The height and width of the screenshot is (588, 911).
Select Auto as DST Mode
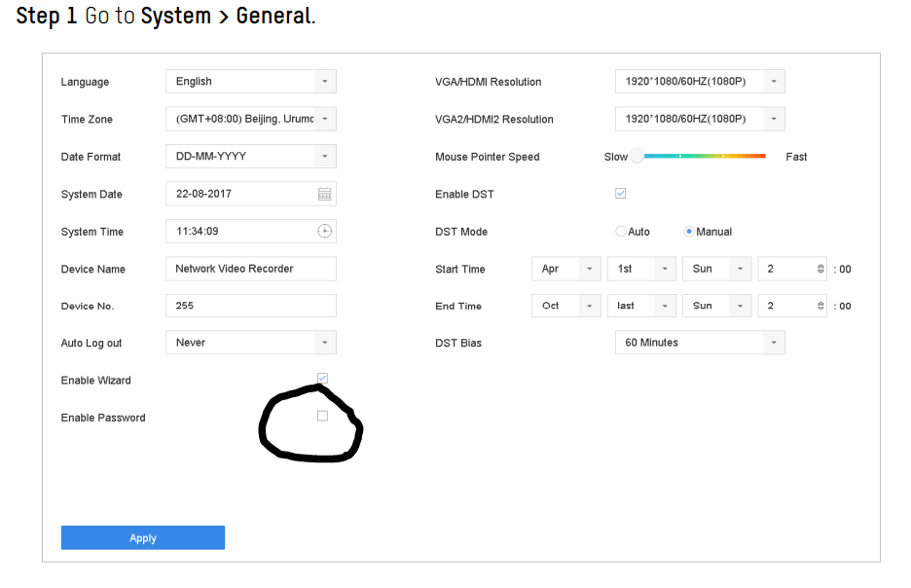tap(621, 231)
